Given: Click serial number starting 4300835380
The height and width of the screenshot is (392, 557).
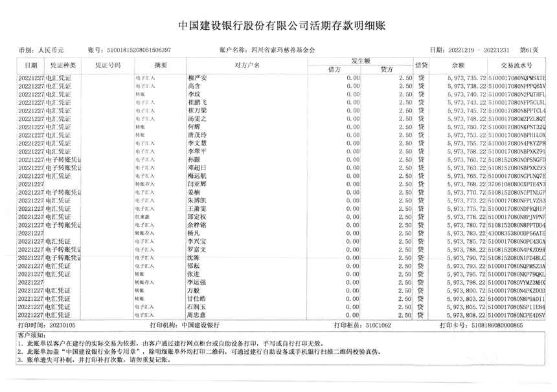Looking at the screenshot, I should coord(516,233).
